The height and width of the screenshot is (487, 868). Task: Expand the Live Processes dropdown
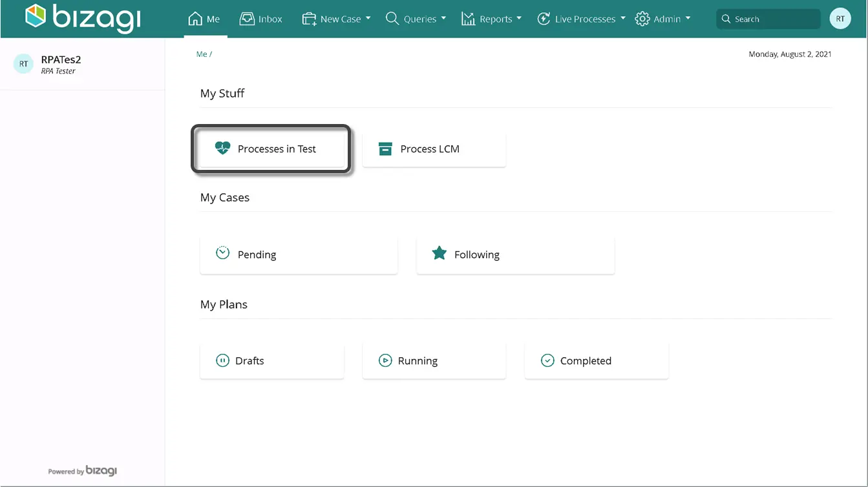(581, 19)
